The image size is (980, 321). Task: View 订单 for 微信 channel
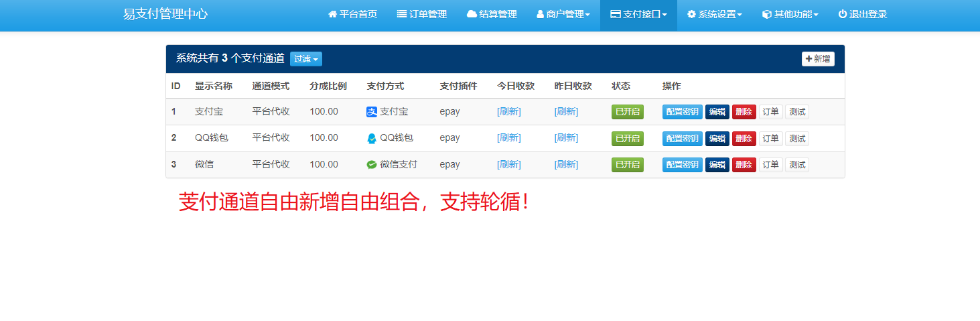pos(771,165)
